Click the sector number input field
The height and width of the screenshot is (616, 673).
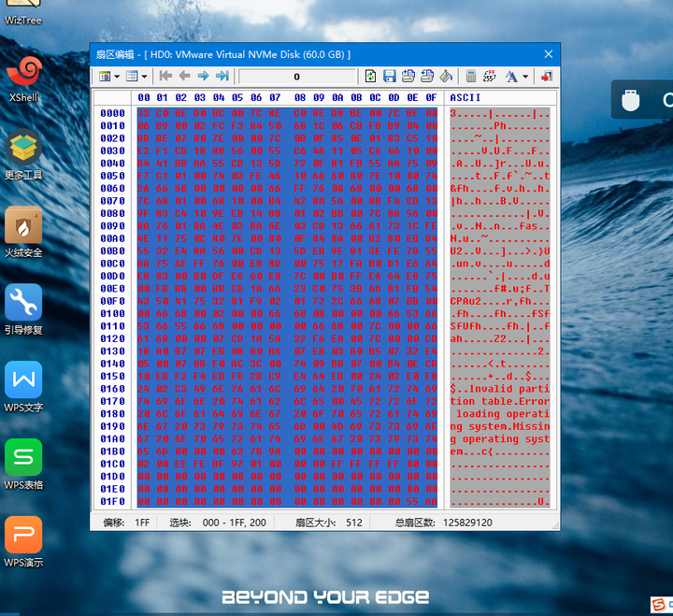pos(297,77)
